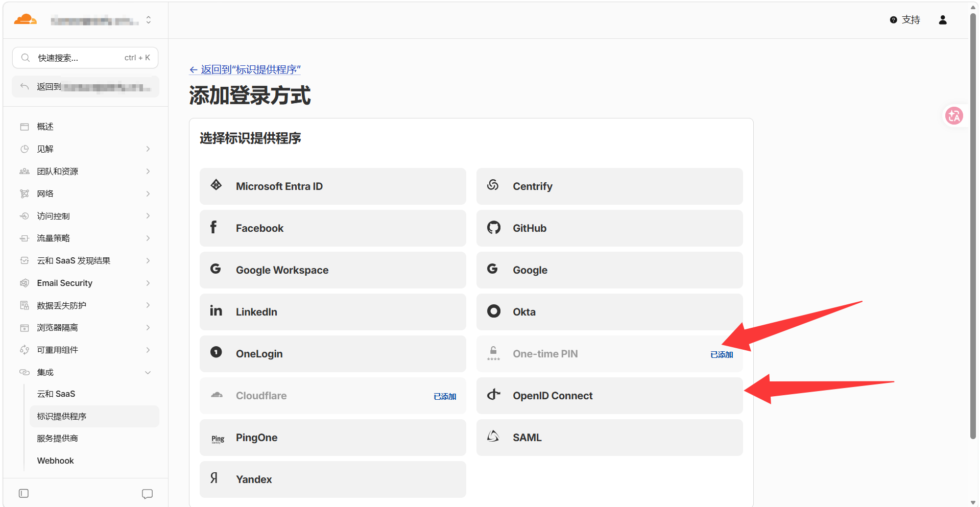Click the 集成 integrations icon
This screenshot has width=980, height=507.
click(25, 372)
